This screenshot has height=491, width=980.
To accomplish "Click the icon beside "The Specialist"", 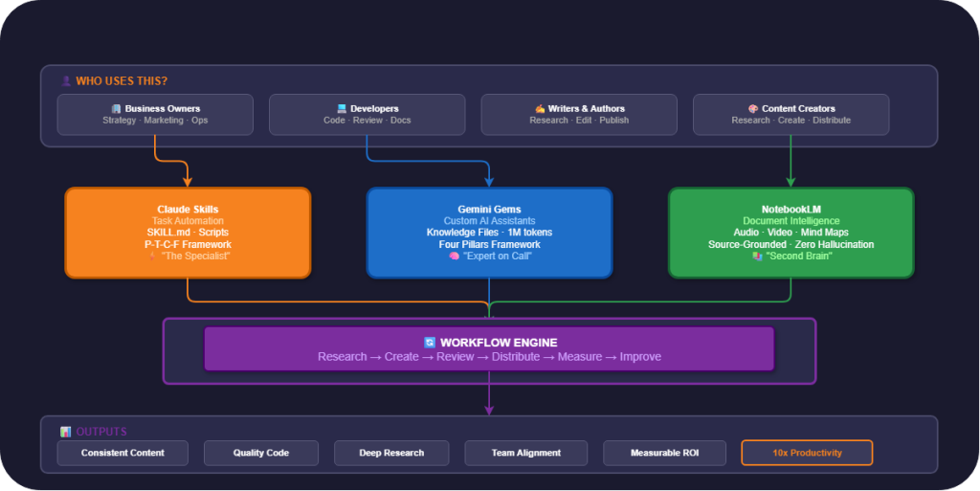I will click(152, 257).
